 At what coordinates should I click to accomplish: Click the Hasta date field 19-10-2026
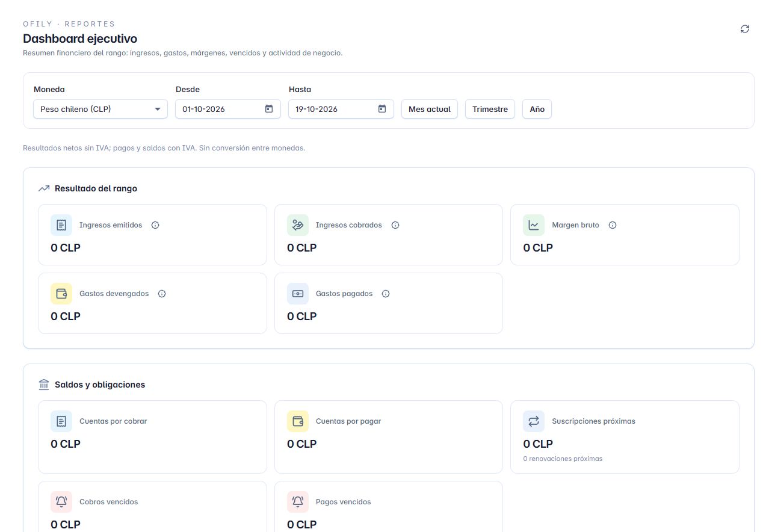pos(341,109)
